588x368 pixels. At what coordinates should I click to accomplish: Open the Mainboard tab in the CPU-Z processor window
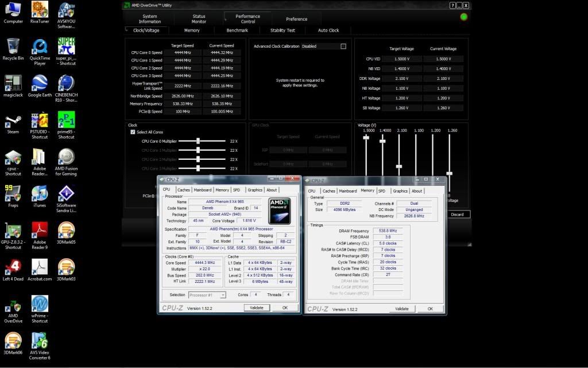click(x=203, y=190)
